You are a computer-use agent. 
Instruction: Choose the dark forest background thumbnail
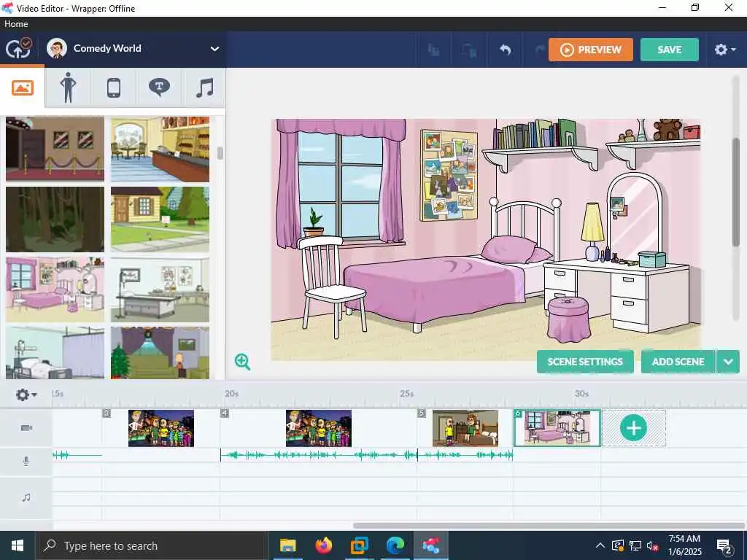point(55,219)
